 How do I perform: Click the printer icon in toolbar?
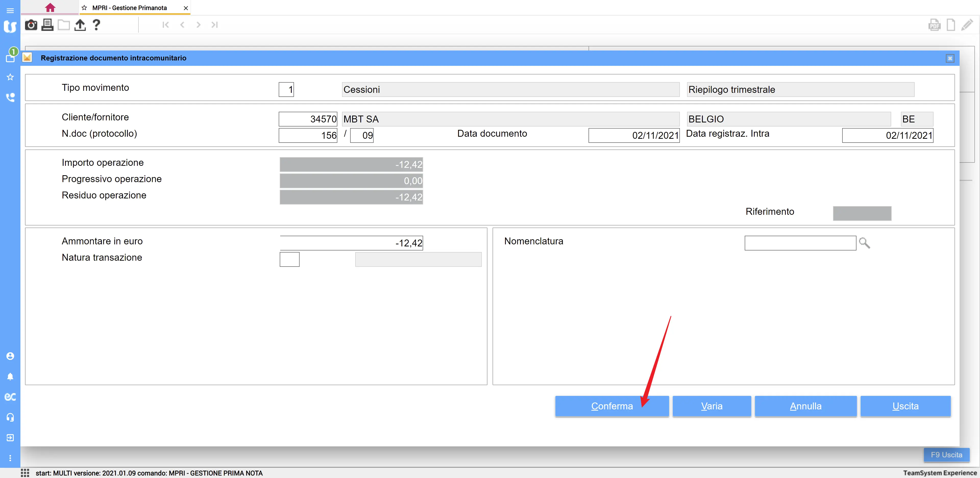[47, 25]
